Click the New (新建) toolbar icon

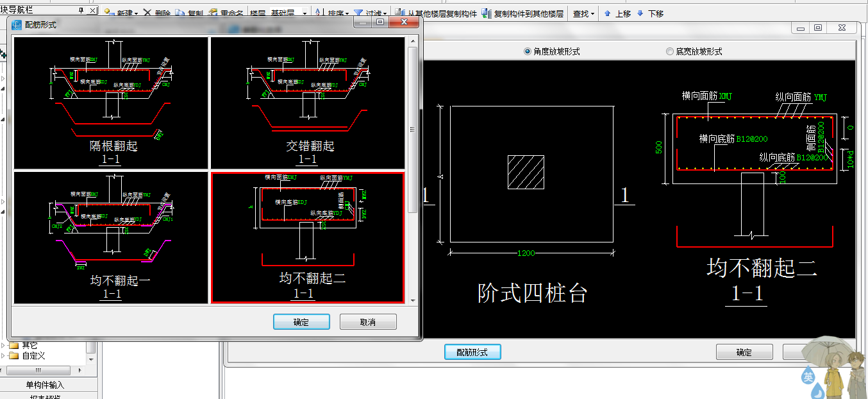pos(109,13)
